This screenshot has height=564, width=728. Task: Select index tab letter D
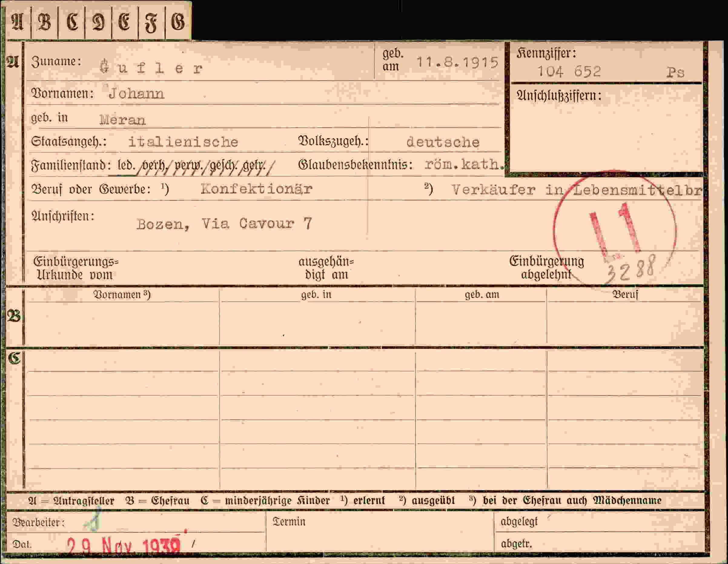[x=99, y=22]
